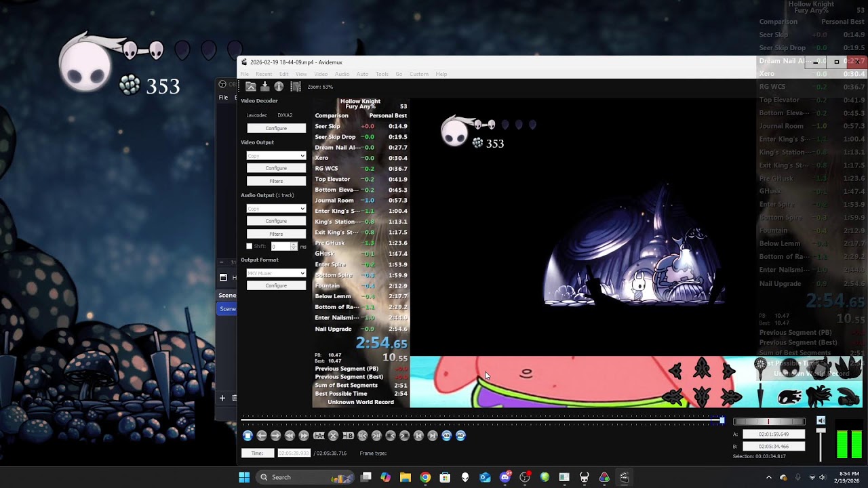
Task: Click the OBS add scene plus button
Action: tap(222, 398)
